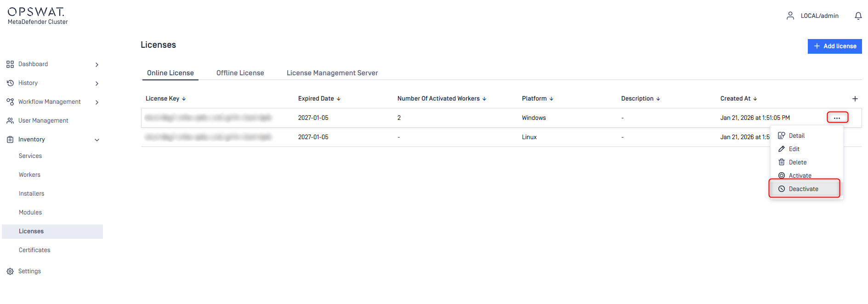Choose Delete in the context menu

pos(797,163)
